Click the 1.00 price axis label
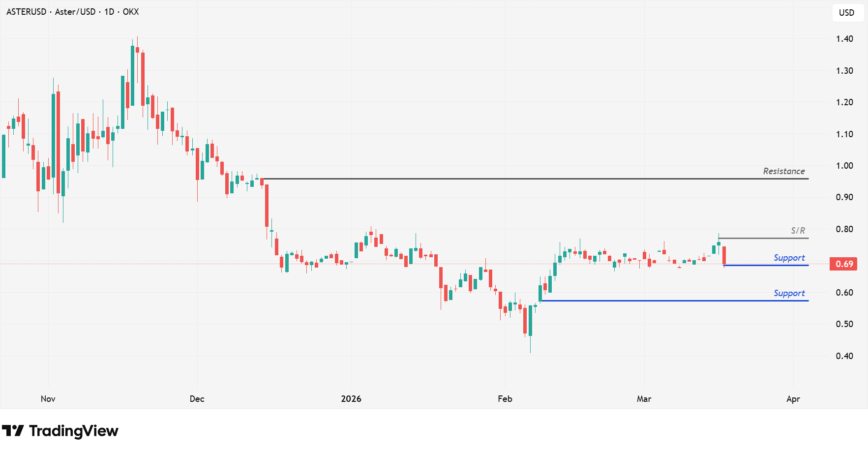The width and height of the screenshot is (868, 453). (844, 166)
